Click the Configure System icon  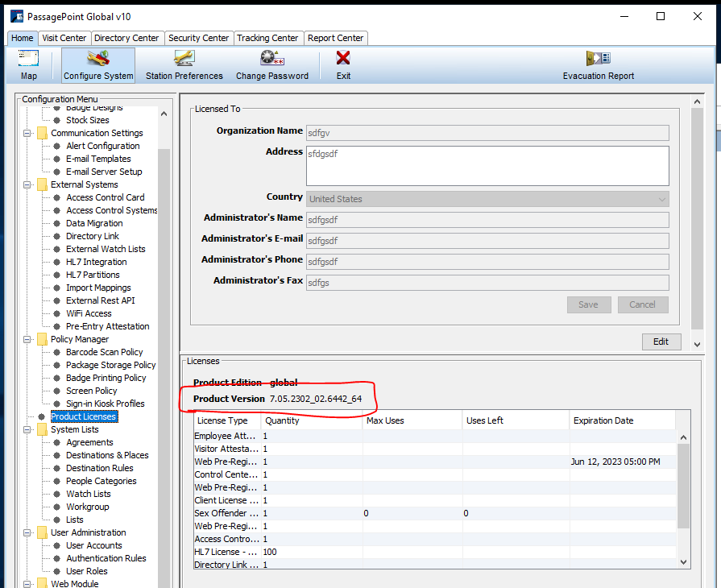click(x=98, y=58)
